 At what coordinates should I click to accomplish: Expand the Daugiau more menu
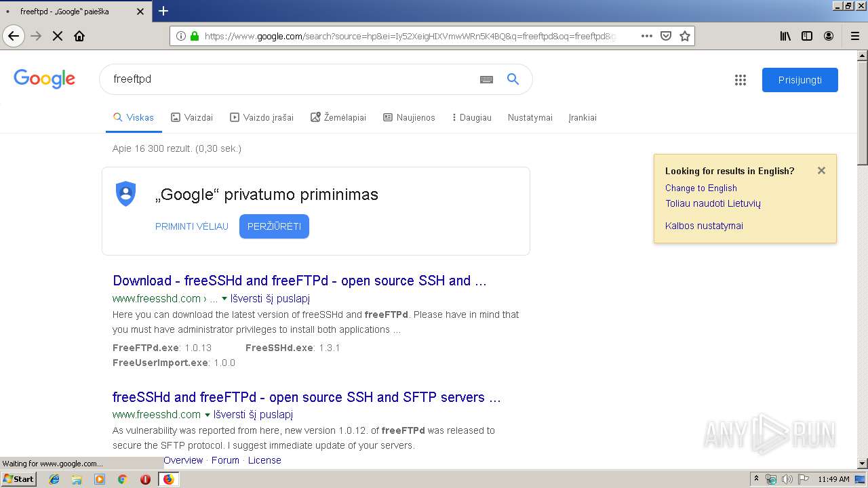pos(471,117)
